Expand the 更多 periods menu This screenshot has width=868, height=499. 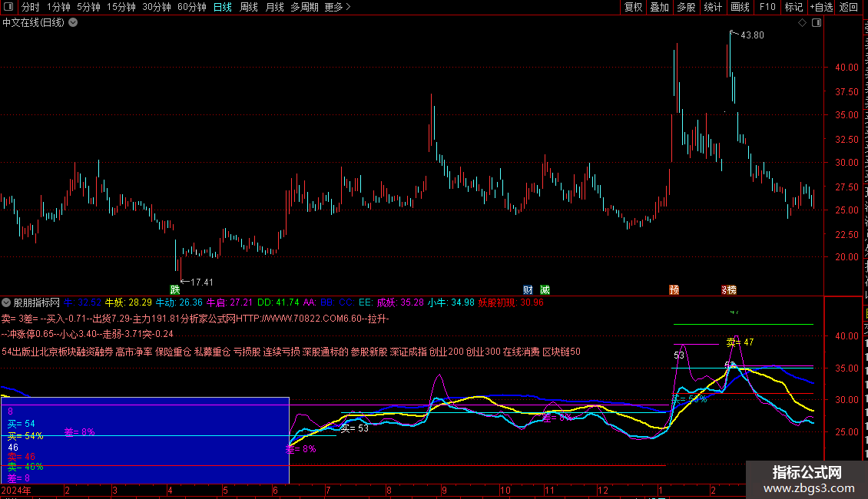(x=337, y=7)
